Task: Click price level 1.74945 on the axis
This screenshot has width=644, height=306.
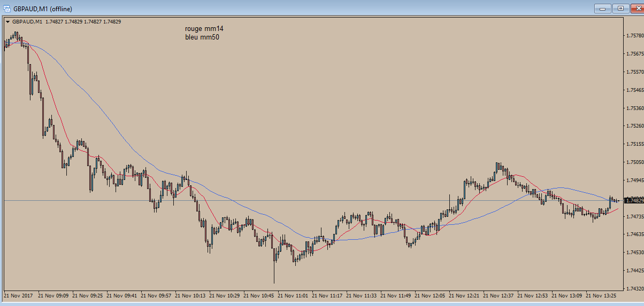Action: point(634,181)
